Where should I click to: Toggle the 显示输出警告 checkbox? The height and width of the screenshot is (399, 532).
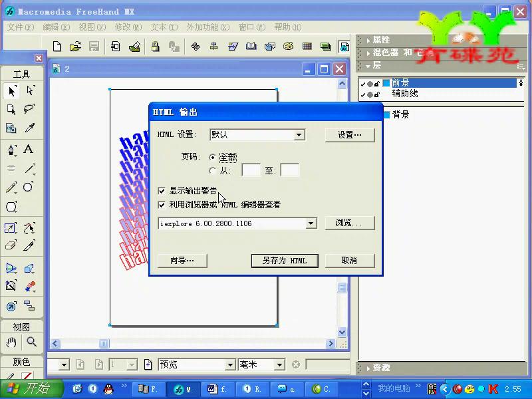click(x=162, y=191)
